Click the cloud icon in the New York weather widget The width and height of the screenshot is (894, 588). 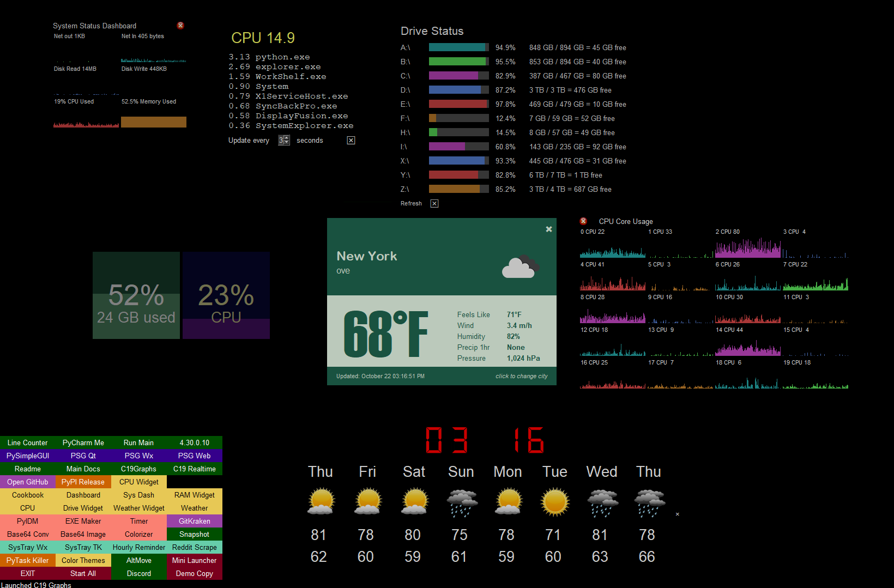tap(520, 266)
